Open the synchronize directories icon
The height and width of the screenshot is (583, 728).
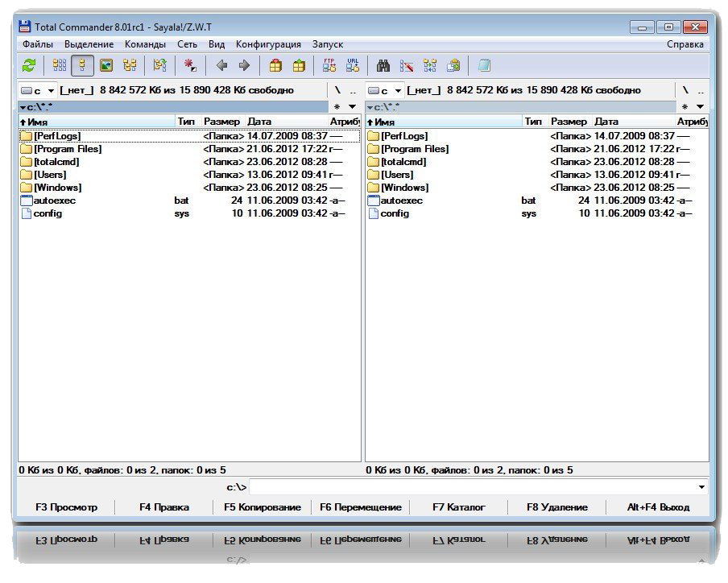point(430,65)
